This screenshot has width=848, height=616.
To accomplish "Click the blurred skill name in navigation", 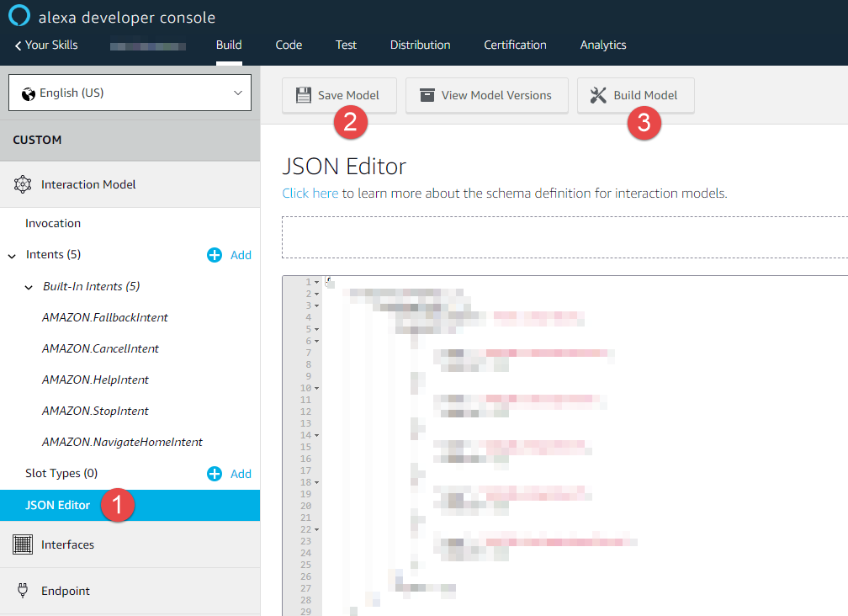I will click(148, 45).
